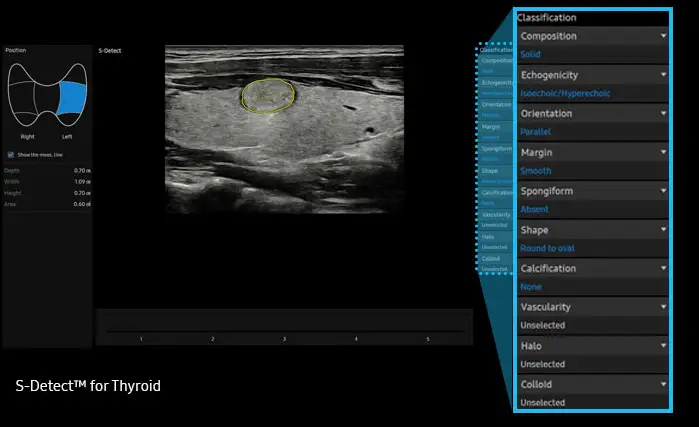Select the right lobe middle segment in Position diagram

pyautogui.click(x=22, y=97)
